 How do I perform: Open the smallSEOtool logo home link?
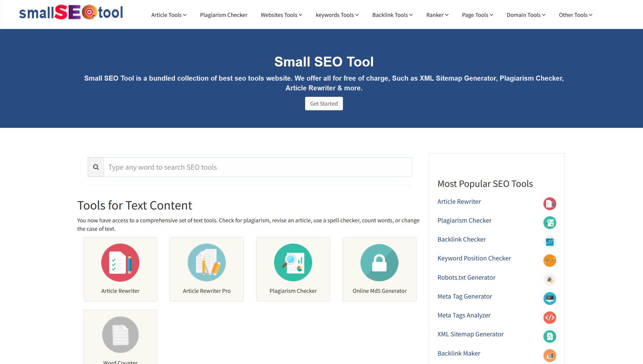click(71, 12)
